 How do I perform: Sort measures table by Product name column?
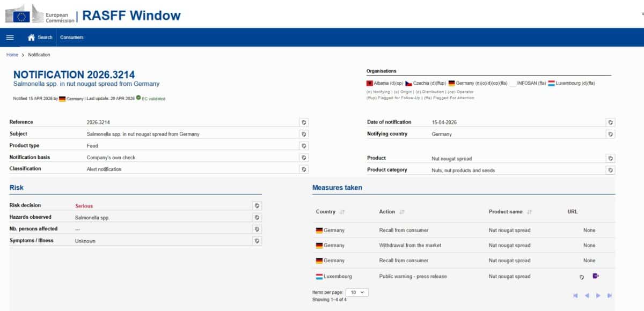click(530, 212)
